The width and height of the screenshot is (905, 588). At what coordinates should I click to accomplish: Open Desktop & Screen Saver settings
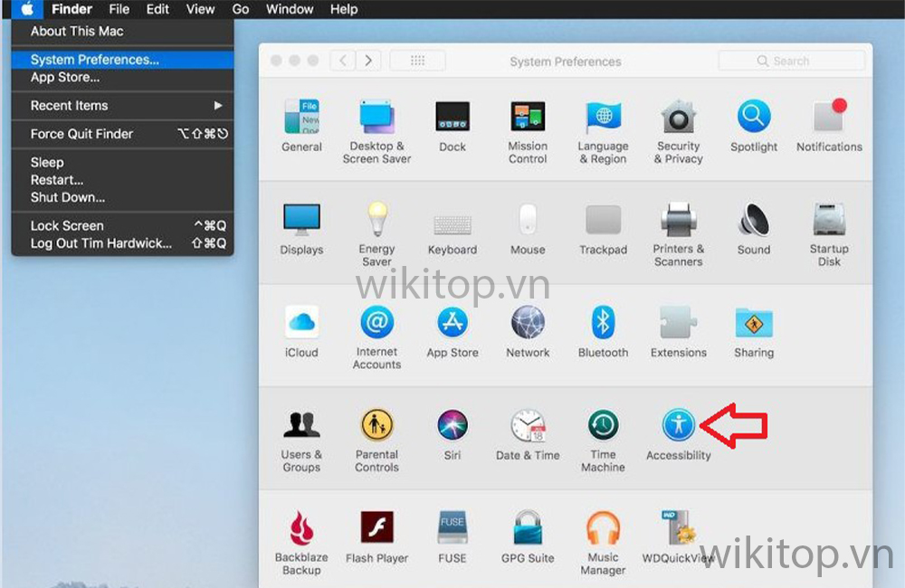(x=376, y=131)
